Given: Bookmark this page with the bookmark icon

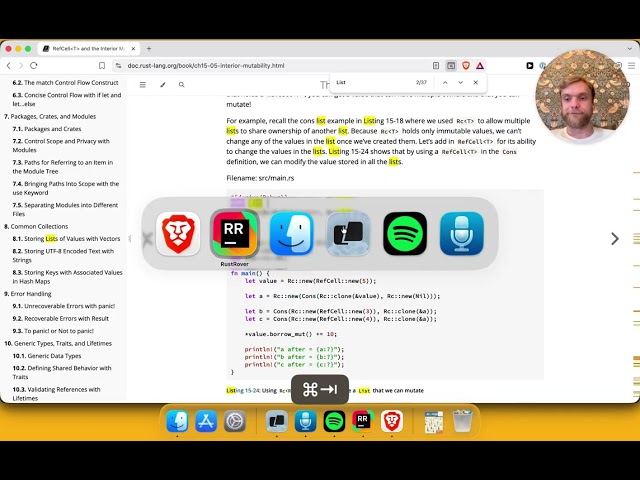Looking at the screenshot, I should click(x=102, y=65).
